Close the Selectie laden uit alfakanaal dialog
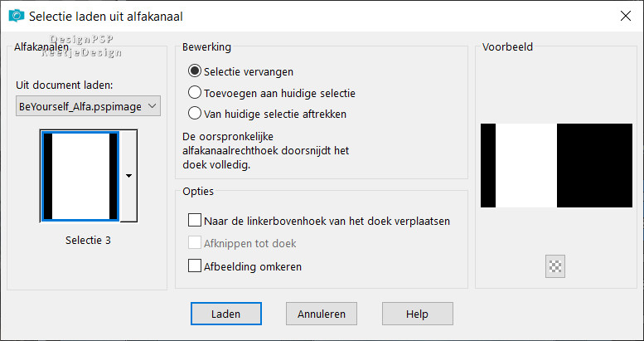 [x=625, y=15]
